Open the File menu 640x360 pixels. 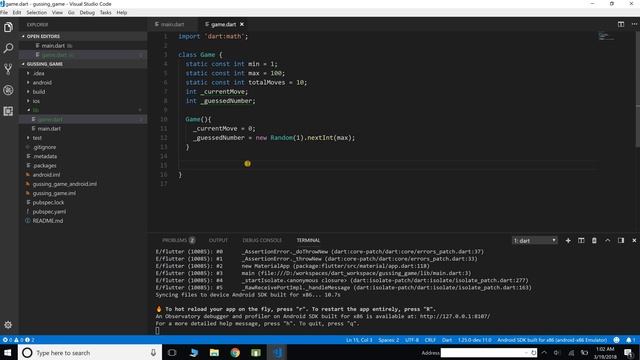click(x=4, y=13)
